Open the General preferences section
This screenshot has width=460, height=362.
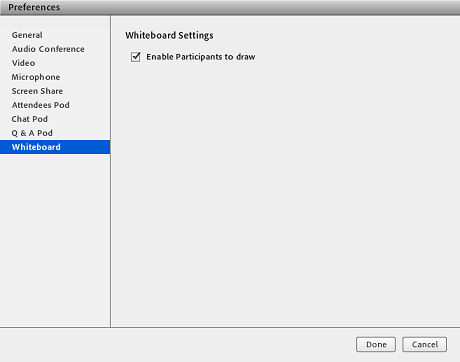(27, 35)
